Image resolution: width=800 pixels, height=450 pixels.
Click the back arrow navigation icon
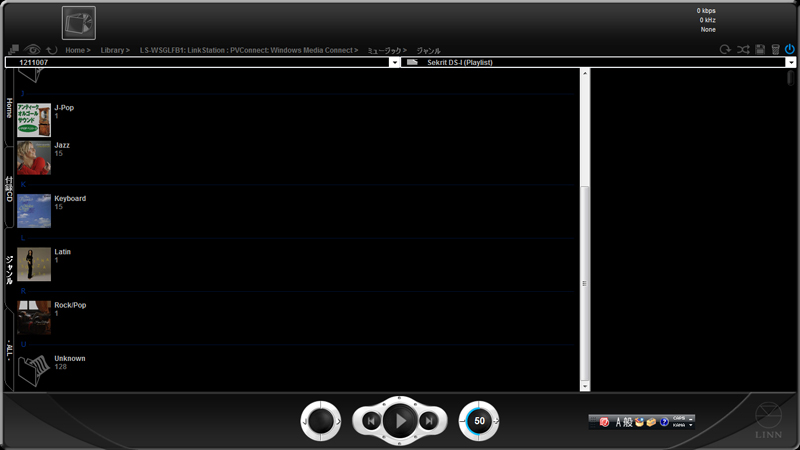click(x=52, y=50)
